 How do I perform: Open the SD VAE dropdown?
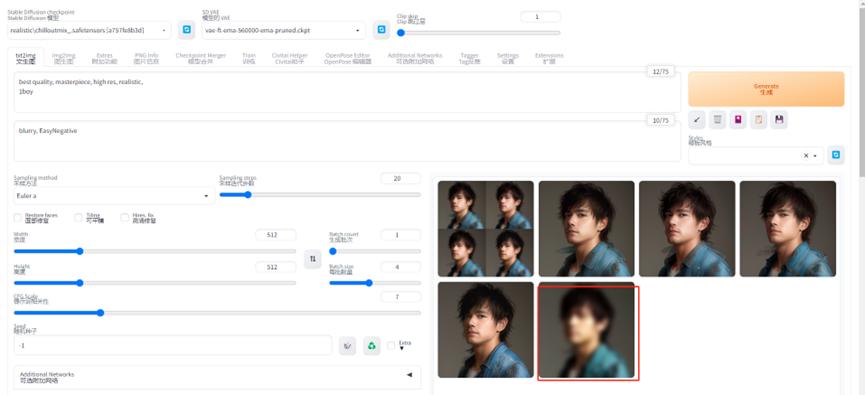(x=284, y=30)
